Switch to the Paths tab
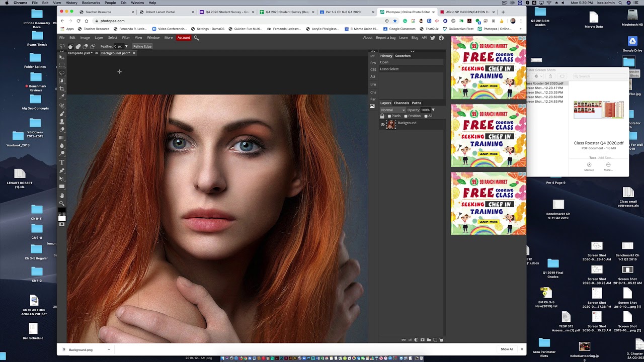Image resolution: width=644 pixels, height=362 pixels. pyautogui.click(x=417, y=103)
